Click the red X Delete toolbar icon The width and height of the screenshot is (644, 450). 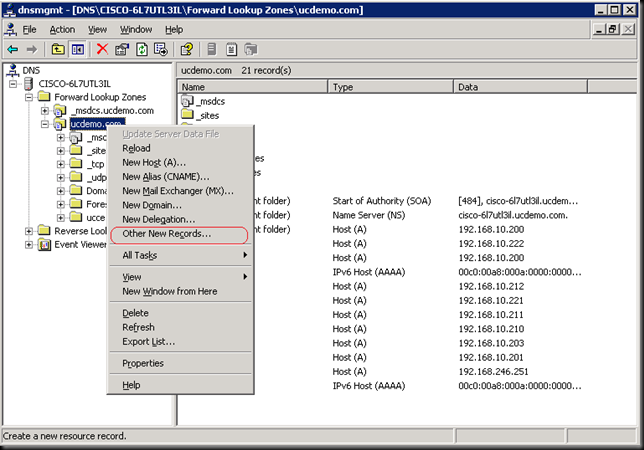[x=102, y=49]
